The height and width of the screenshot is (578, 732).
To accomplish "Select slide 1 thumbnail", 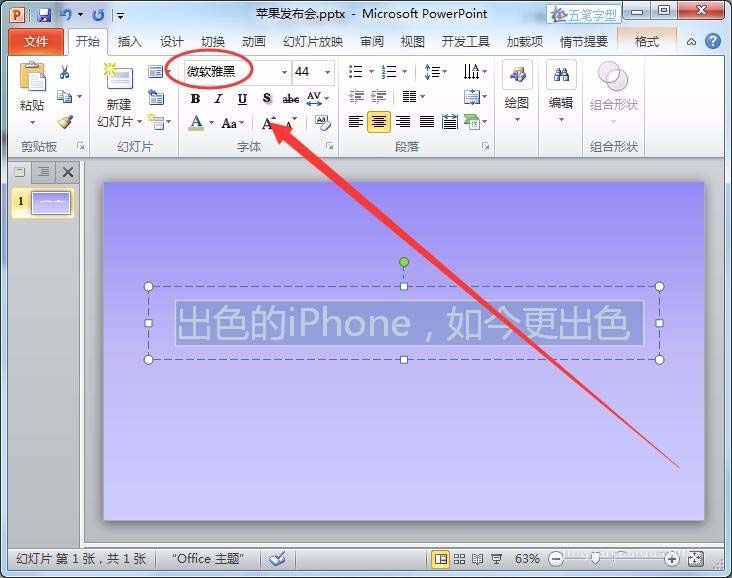I will tap(50, 203).
